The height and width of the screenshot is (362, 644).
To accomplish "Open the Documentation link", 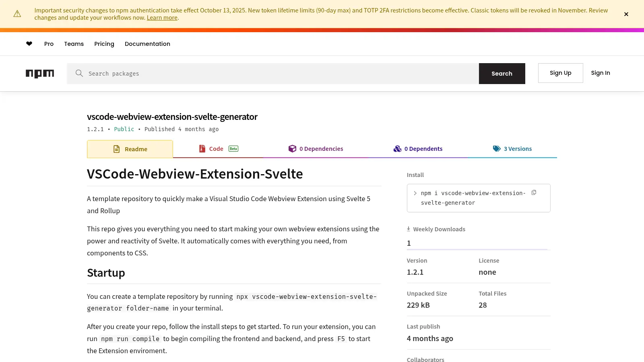I will 147,44.
